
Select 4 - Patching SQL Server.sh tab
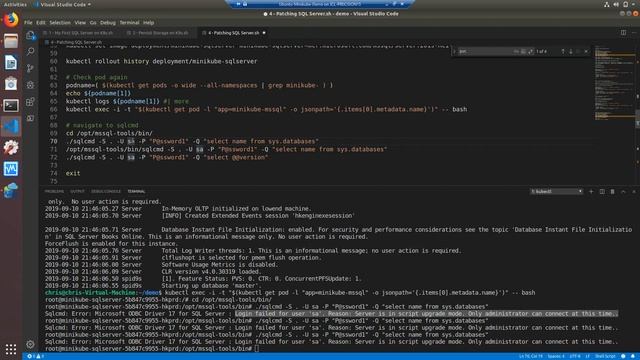point(233,33)
